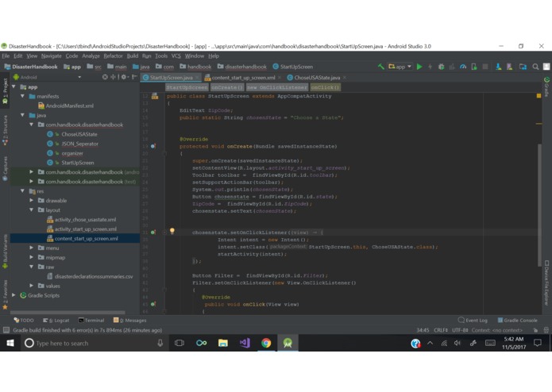The width and height of the screenshot is (552, 392).
Task: Open the Terminal tool window
Action: (x=91, y=320)
